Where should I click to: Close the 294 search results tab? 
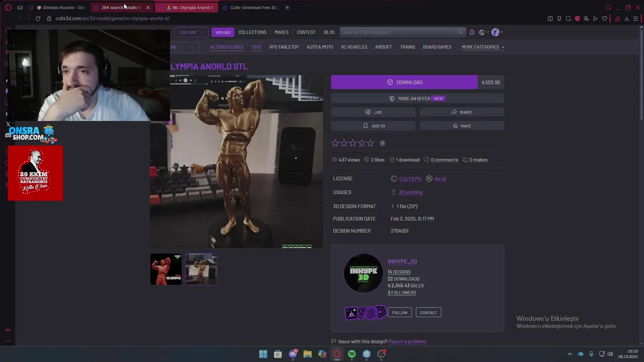(148, 8)
